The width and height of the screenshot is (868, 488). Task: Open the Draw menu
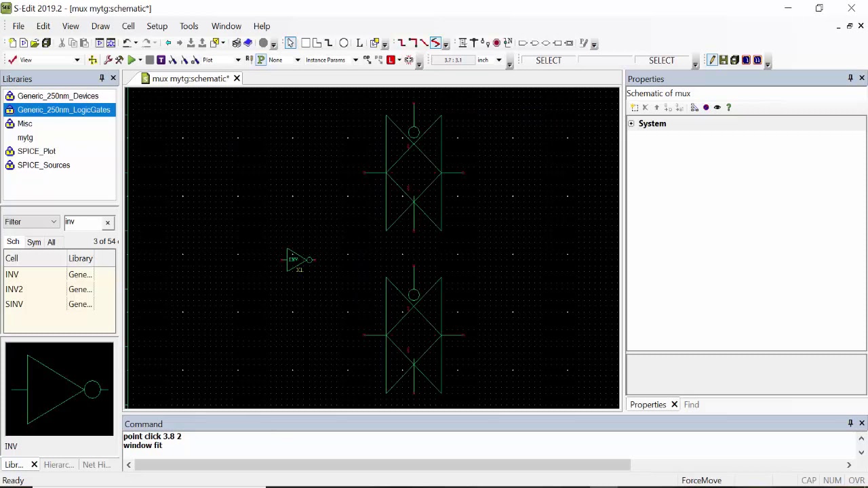100,26
